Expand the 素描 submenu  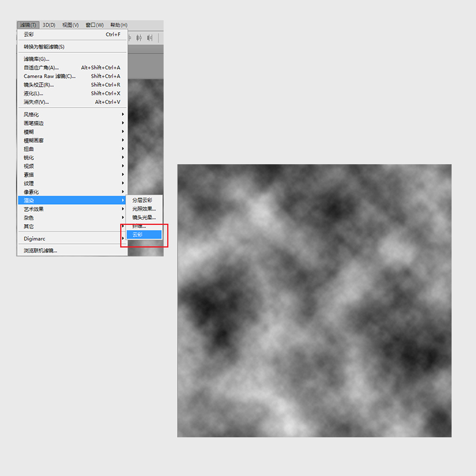point(72,174)
